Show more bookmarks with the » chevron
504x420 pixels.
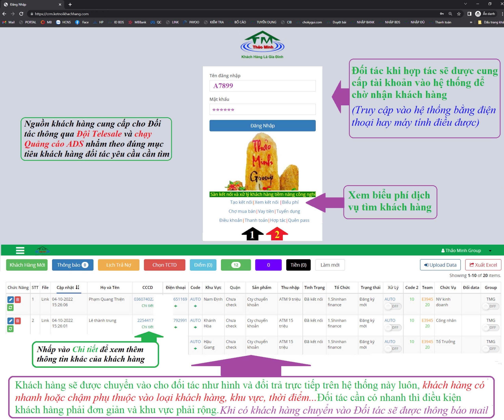(471, 22)
